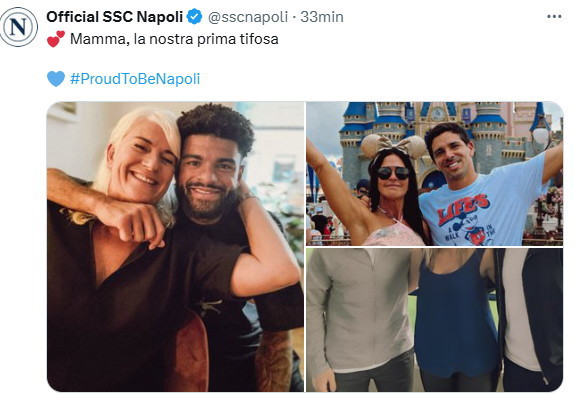Viewport: 574px width, 394px height.
Task: Click the 'Mamma, la nostra prima tifosa' text
Action: (x=174, y=39)
